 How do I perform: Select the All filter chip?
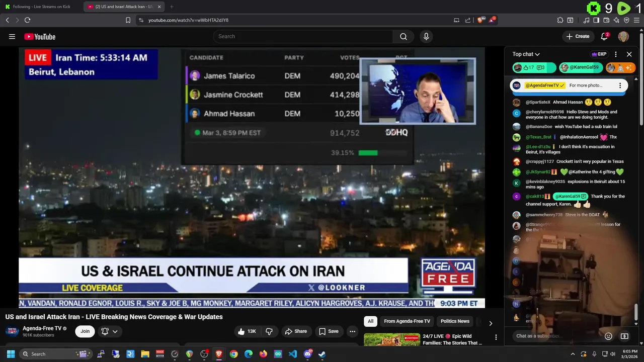click(x=370, y=321)
